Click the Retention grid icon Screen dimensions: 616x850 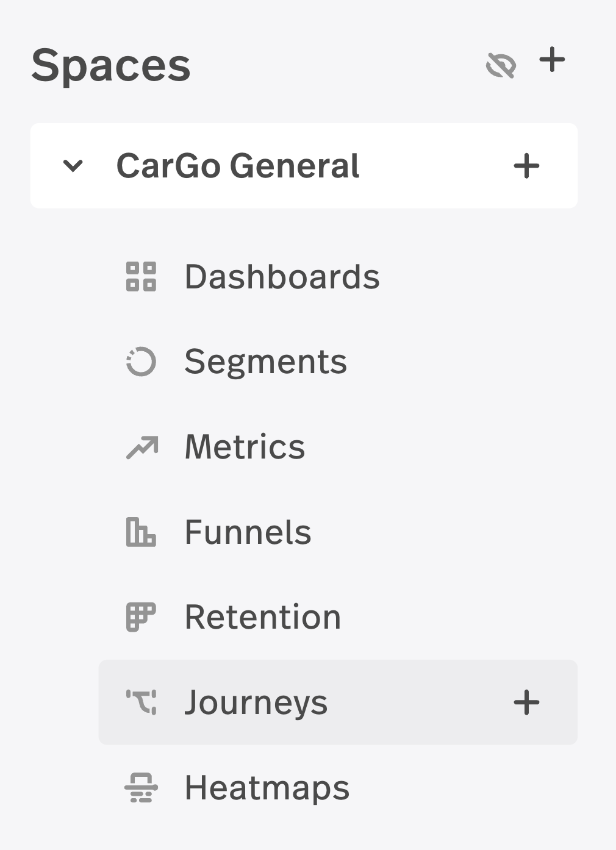click(x=141, y=617)
